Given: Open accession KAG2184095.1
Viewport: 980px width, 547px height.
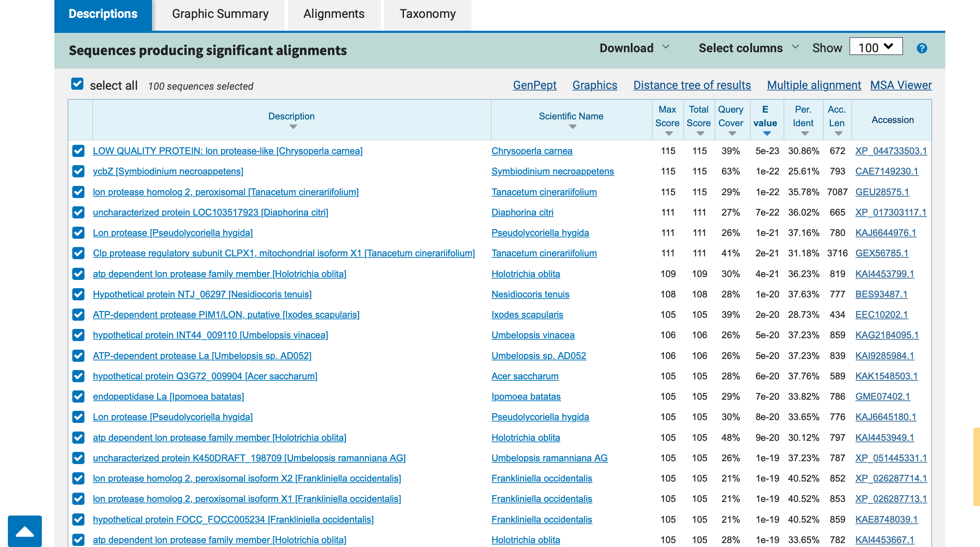Looking at the screenshot, I should pos(887,335).
